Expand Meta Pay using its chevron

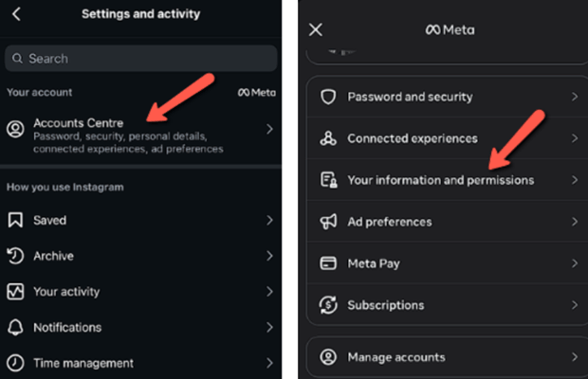[574, 263]
